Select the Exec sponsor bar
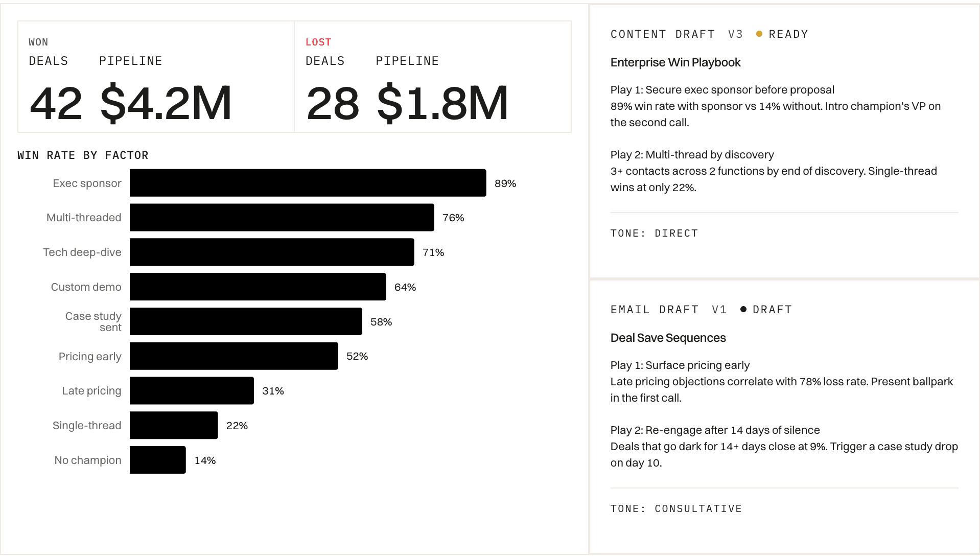The height and width of the screenshot is (558, 980). point(307,182)
